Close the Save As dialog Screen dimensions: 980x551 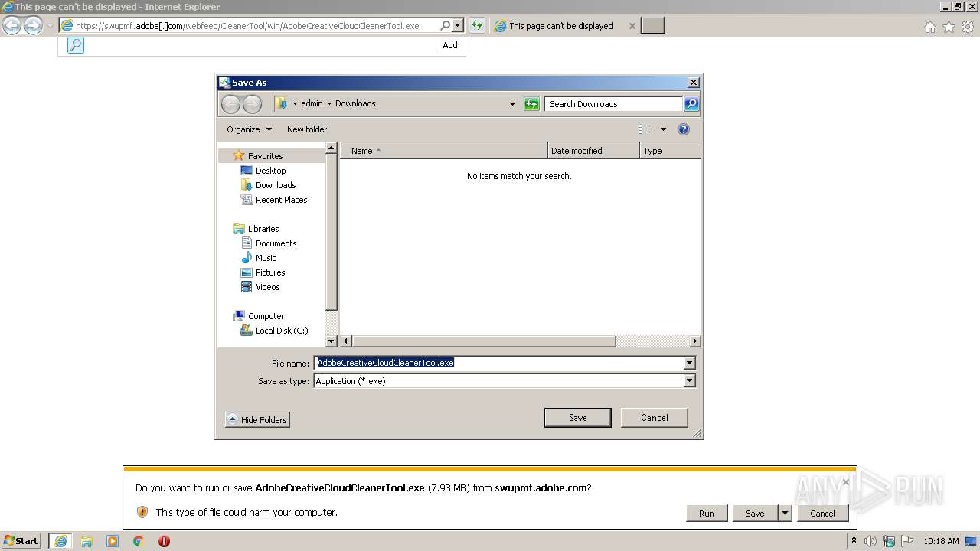(x=693, y=83)
